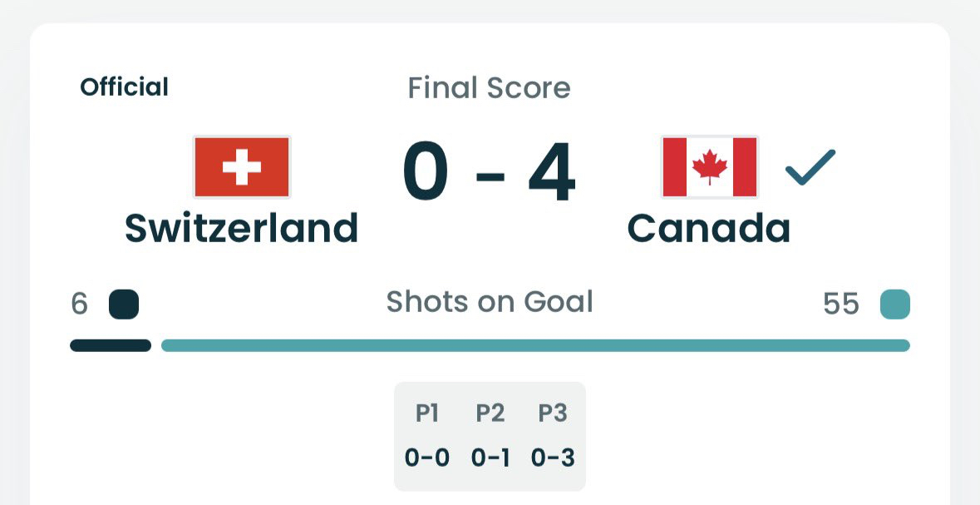Click the long teal Canada shots bar

pos(535,345)
